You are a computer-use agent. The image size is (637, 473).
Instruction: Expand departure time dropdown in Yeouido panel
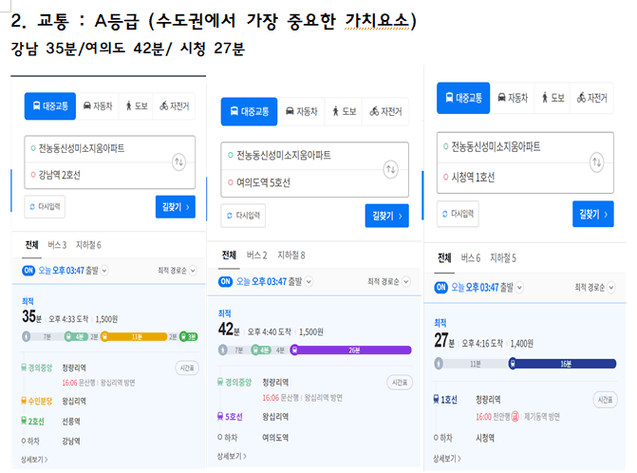[309, 282]
